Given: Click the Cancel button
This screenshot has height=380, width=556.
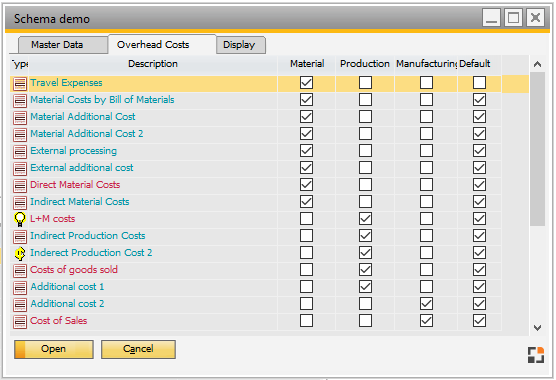Looking at the screenshot, I should (x=138, y=349).
